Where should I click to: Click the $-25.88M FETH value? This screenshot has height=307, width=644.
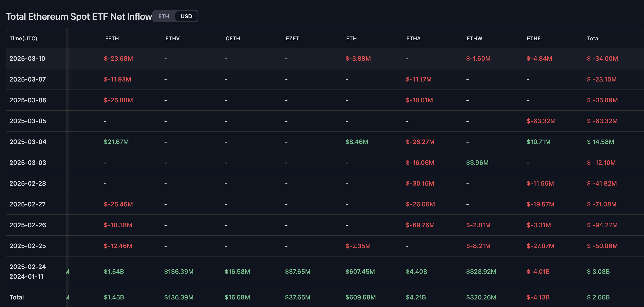pyautogui.click(x=118, y=100)
